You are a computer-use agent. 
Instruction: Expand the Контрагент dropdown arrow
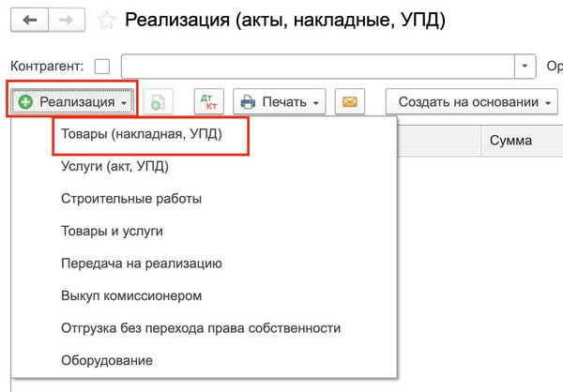(524, 67)
